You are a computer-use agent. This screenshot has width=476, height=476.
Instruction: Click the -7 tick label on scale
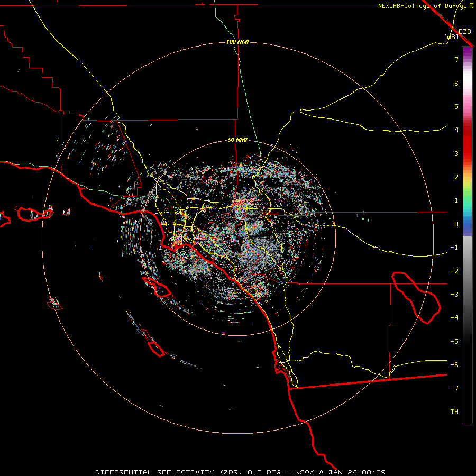[454, 388]
